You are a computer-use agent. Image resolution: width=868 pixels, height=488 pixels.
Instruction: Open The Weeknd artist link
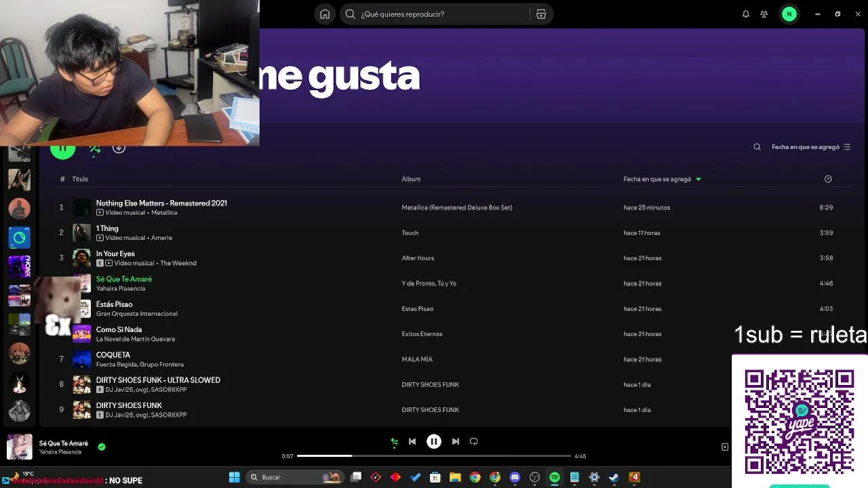click(x=178, y=263)
